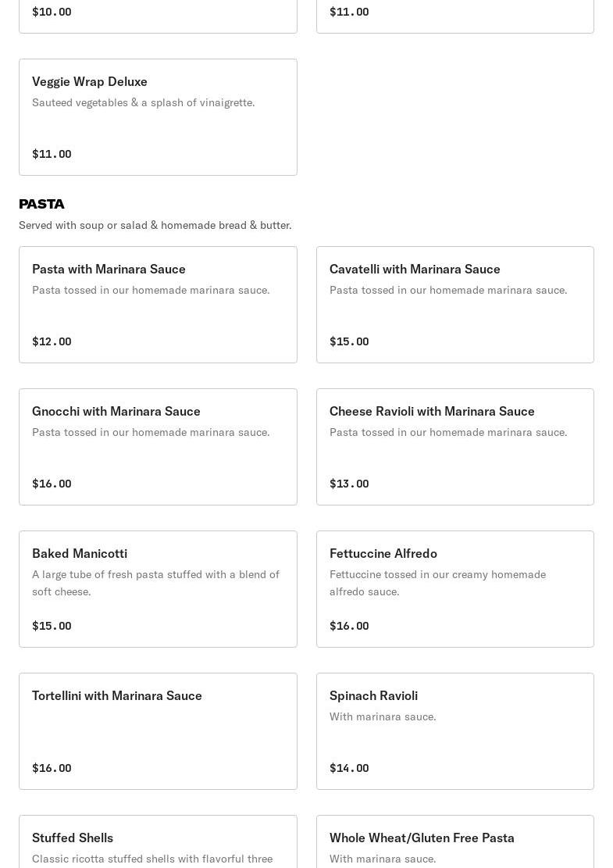
Task: Click the $10.00 item card at top
Action: point(158,16)
